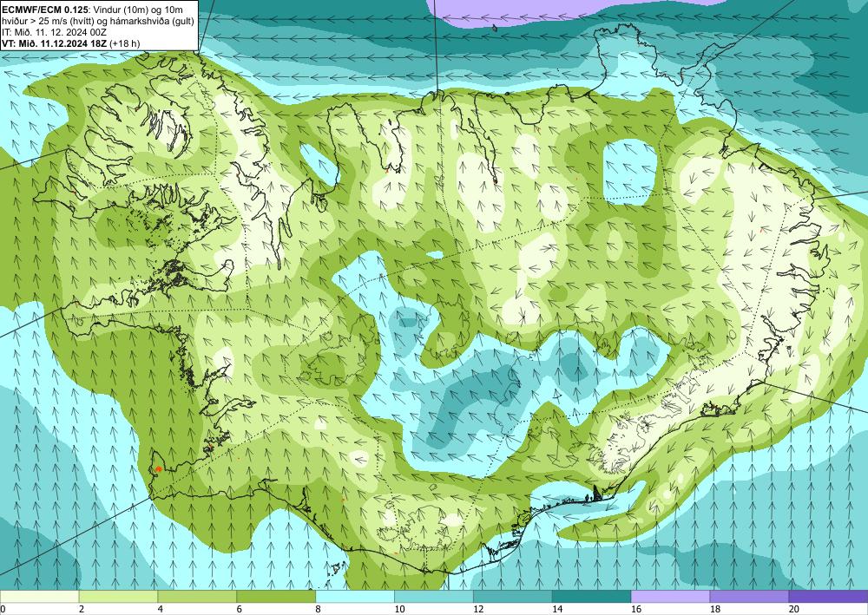Click the "8" label on the colour scale
868x615 pixels.
(x=319, y=609)
